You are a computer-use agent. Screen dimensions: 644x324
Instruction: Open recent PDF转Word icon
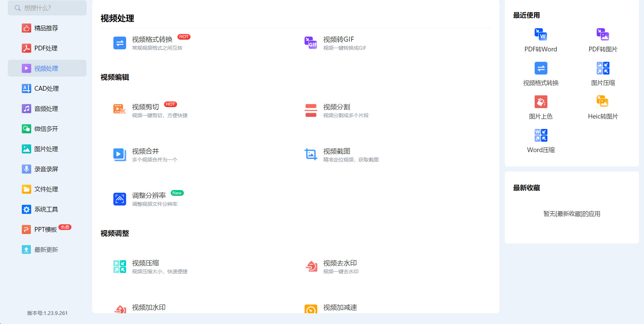click(x=541, y=35)
